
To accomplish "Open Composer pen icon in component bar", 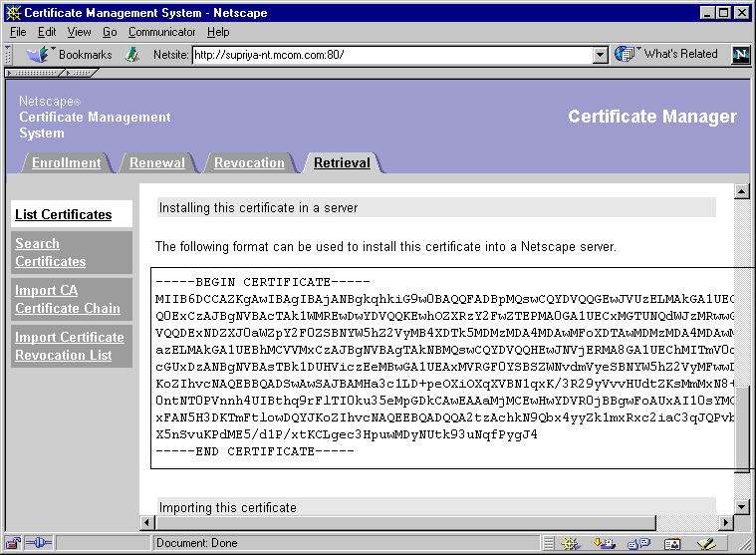I will pyautogui.click(x=706, y=544).
